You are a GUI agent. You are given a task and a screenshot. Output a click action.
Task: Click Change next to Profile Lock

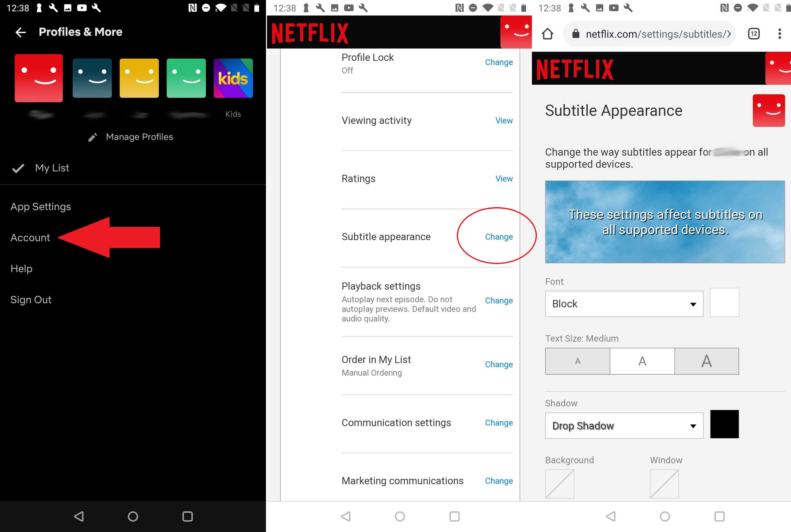click(x=498, y=62)
